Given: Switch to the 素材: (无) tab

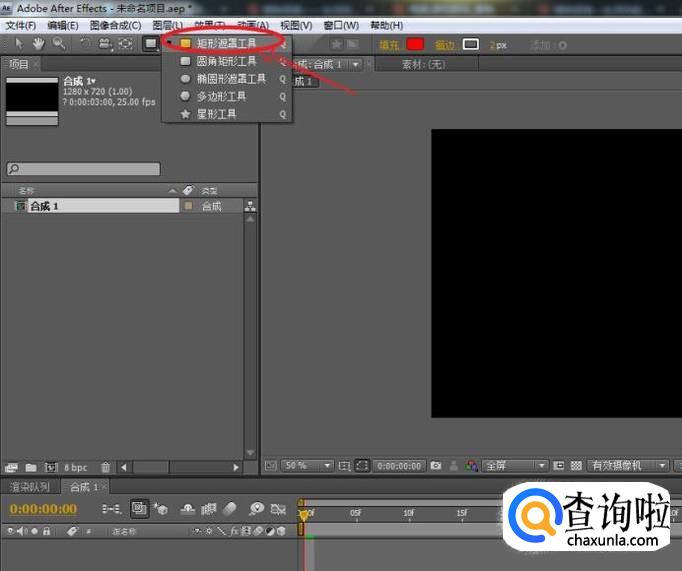Looking at the screenshot, I should (423, 65).
